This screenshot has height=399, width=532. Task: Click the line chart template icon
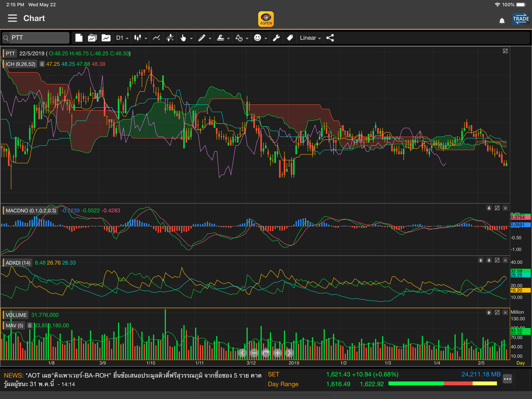tap(106, 38)
